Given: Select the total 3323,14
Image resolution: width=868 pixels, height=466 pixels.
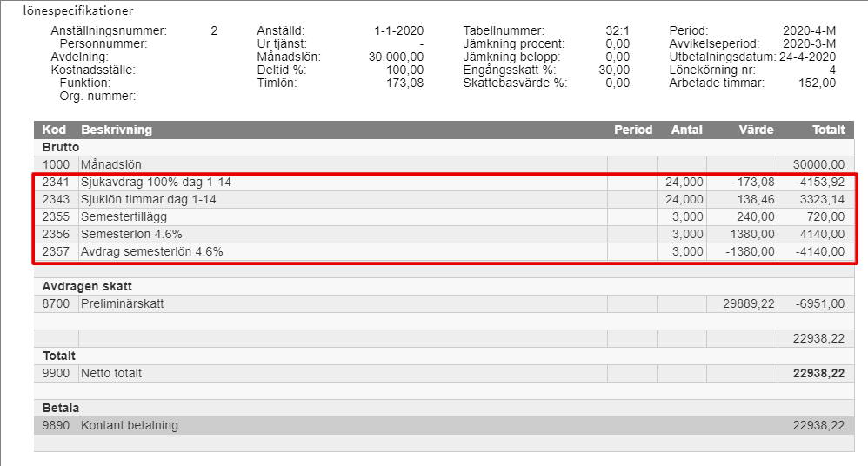Looking at the screenshot, I should point(822,199).
